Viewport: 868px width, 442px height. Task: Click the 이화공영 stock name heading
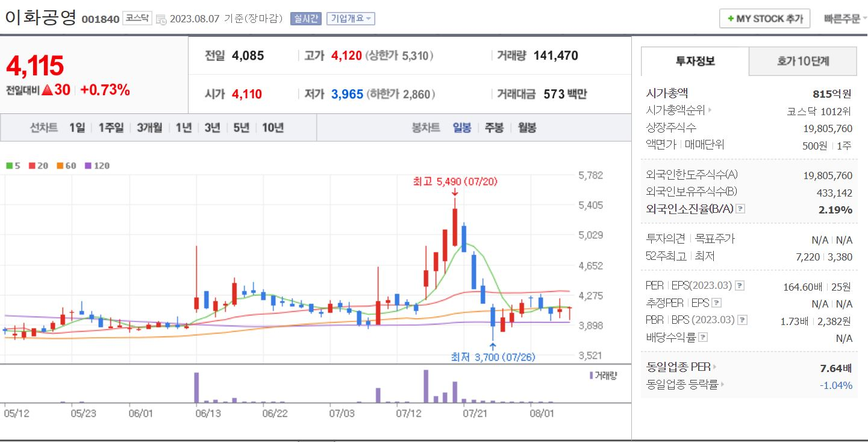point(40,17)
